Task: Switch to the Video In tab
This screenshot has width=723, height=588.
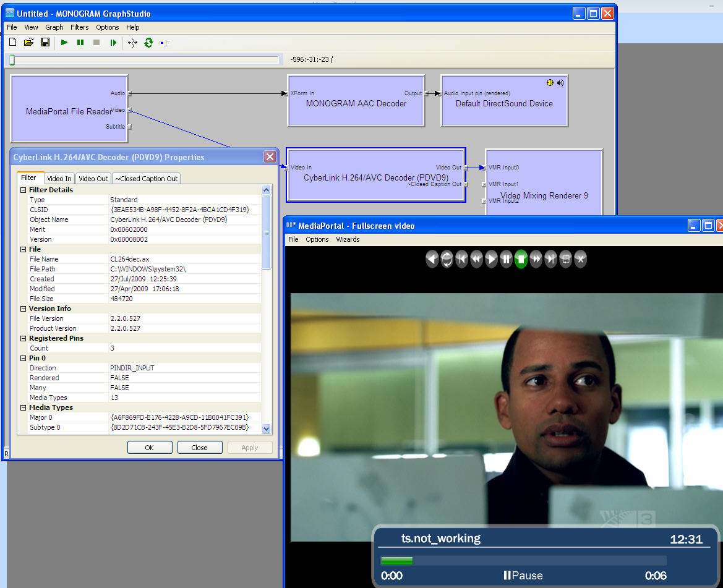Action: tap(59, 178)
